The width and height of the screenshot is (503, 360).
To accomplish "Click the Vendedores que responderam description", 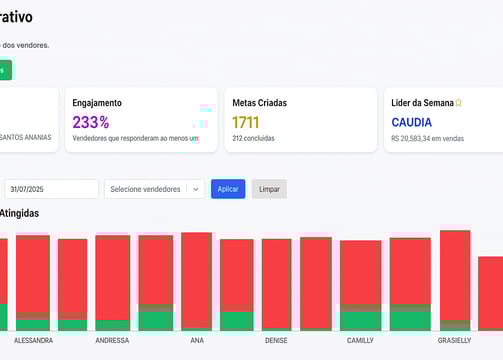I will 135,138.
